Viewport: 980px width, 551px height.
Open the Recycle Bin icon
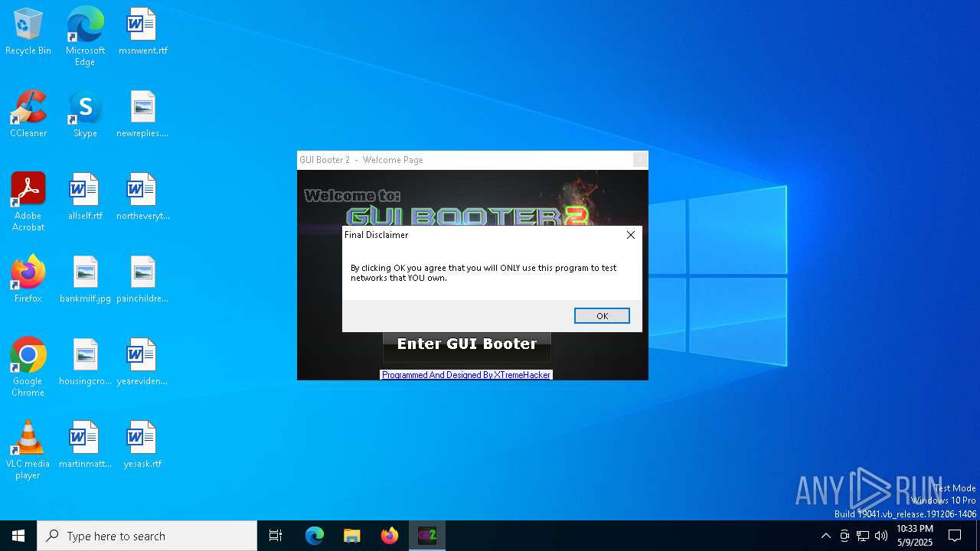click(x=28, y=32)
